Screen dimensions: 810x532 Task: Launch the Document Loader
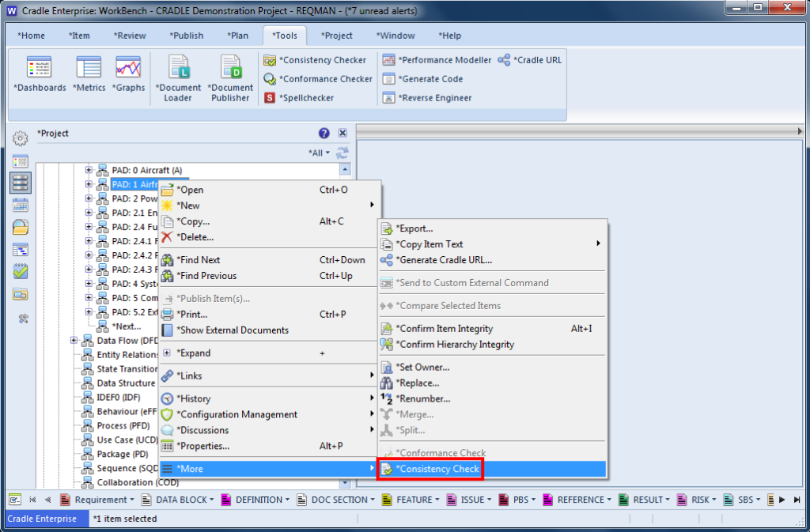tap(178, 78)
